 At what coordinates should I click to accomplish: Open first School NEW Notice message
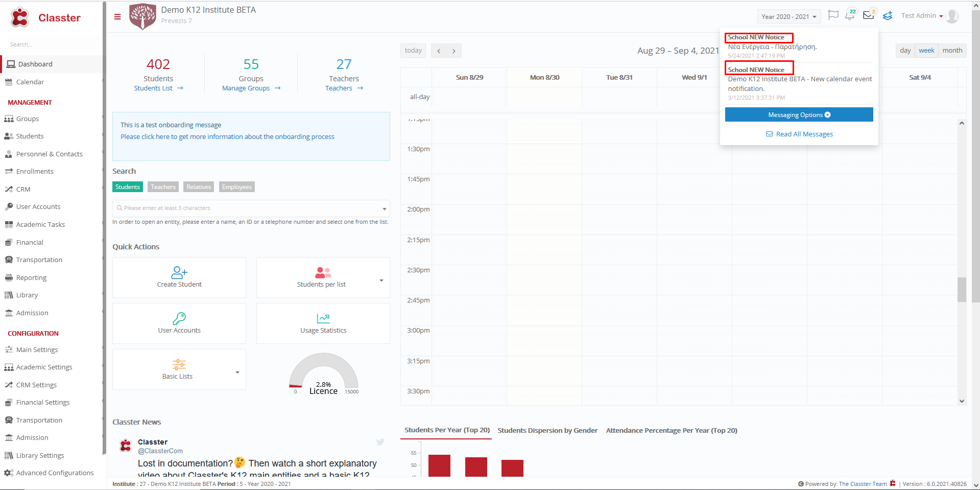[x=799, y=46]
